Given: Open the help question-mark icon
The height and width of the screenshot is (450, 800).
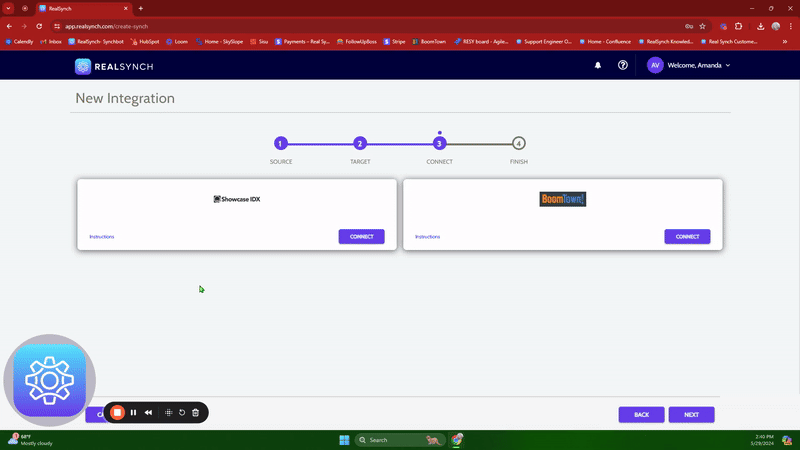Looking at the screenshot, I should 622,65.
